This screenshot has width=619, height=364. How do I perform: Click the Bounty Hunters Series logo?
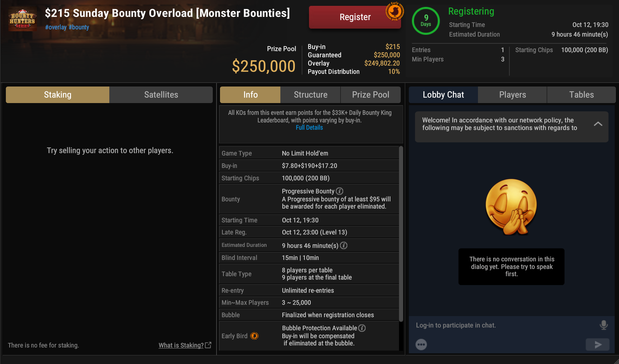click(x=22, y=20)
